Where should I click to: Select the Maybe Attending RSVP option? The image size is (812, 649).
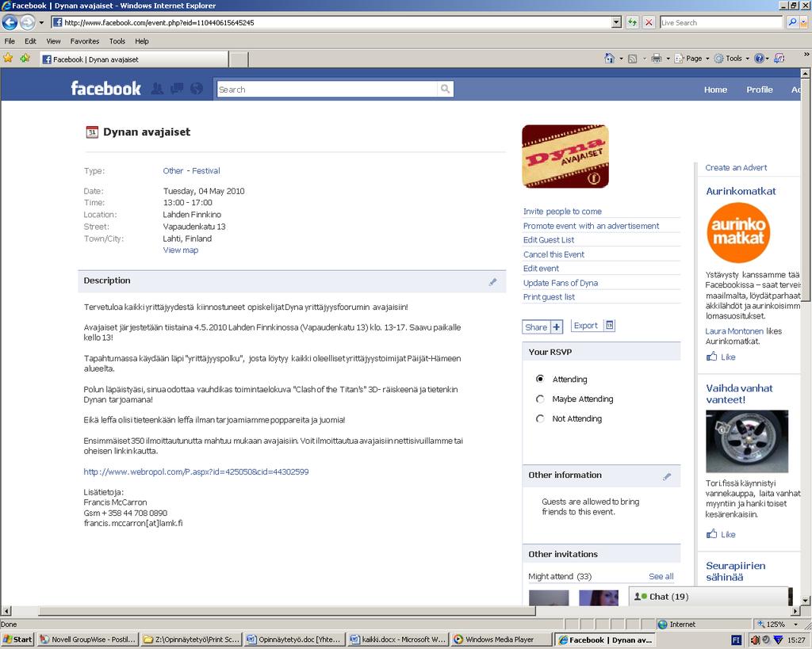pyautogui.click(x=540, y=399)
